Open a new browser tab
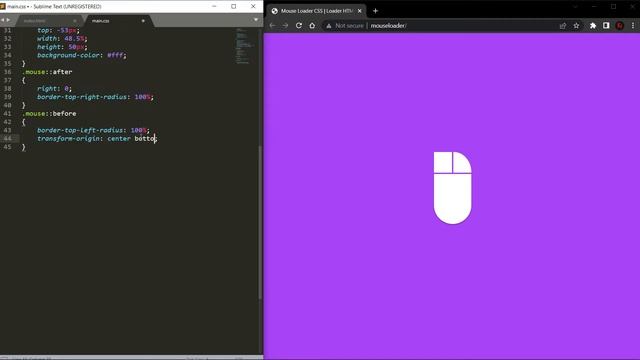Viewport: 640px width, 360px height. 376,11
